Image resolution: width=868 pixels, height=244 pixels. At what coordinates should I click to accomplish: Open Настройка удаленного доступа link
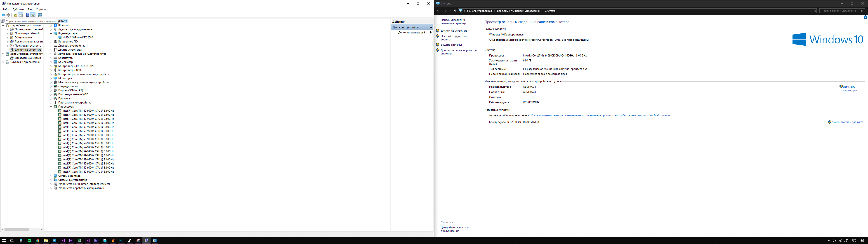pos(455,38)
